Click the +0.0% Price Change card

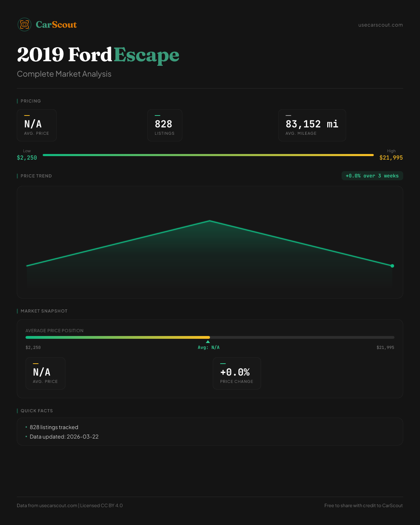point(237,373)
